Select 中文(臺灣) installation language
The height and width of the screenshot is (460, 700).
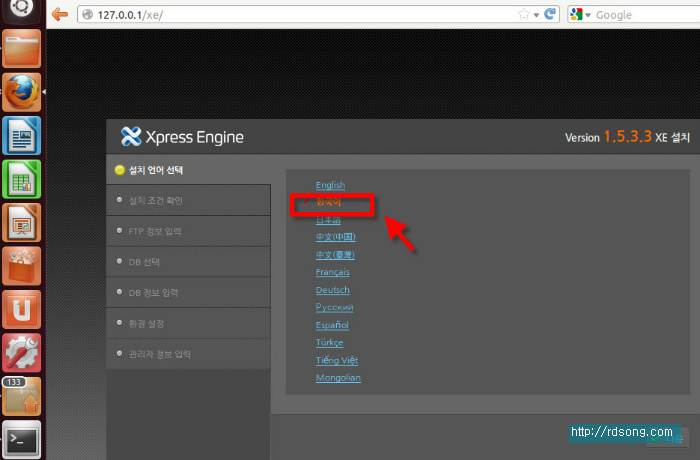335,255
